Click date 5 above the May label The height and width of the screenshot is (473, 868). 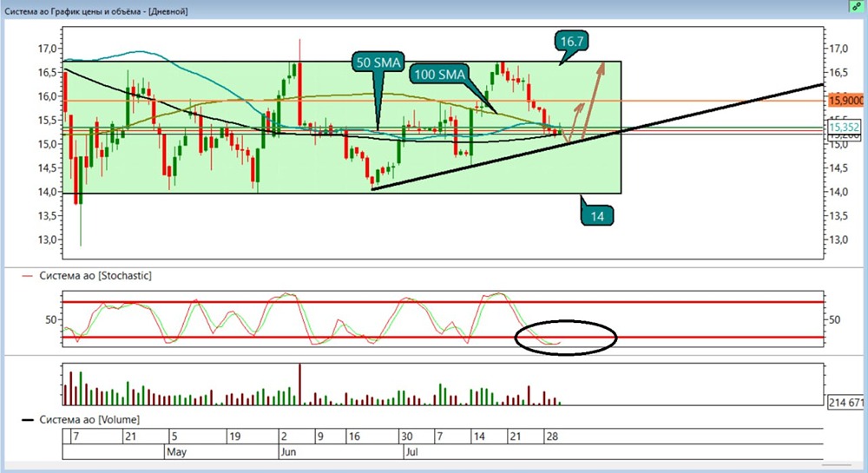click(x=174, y=437)
